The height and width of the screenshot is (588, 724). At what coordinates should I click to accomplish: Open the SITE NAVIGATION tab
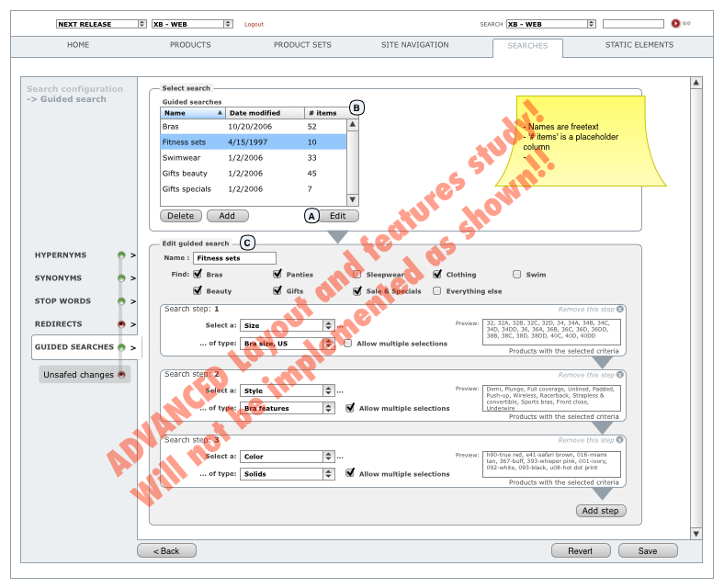[x=414, y=45]
